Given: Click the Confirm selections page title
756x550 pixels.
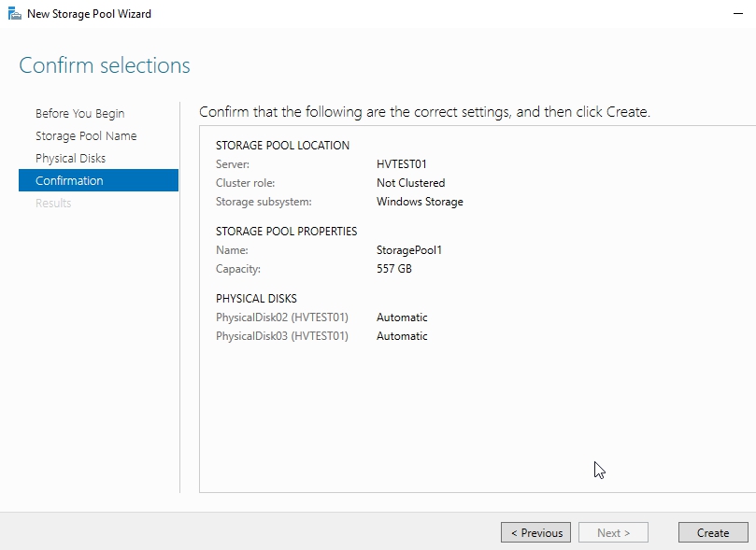Looking at the screenshot, I should pos(104,64).
